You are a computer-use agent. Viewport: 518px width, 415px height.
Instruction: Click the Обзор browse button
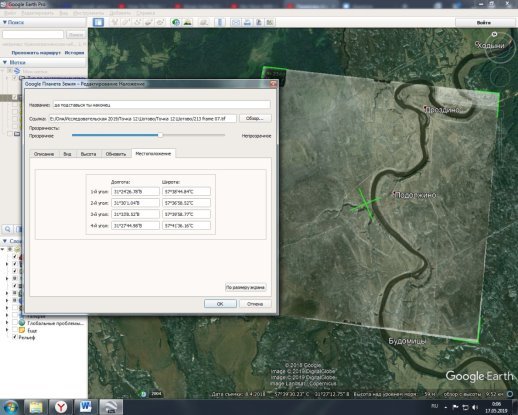tap(255, 118)
